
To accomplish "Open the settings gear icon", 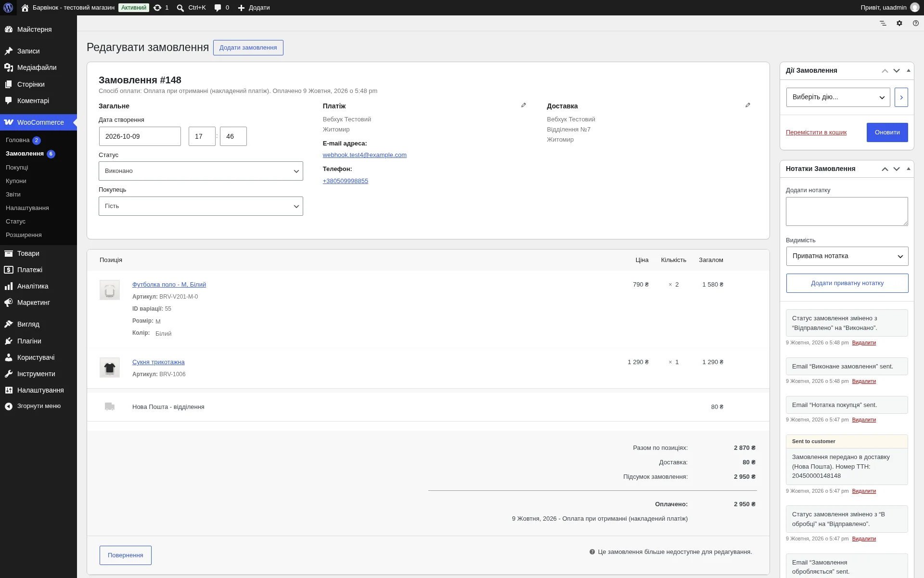I will [899, 23].
